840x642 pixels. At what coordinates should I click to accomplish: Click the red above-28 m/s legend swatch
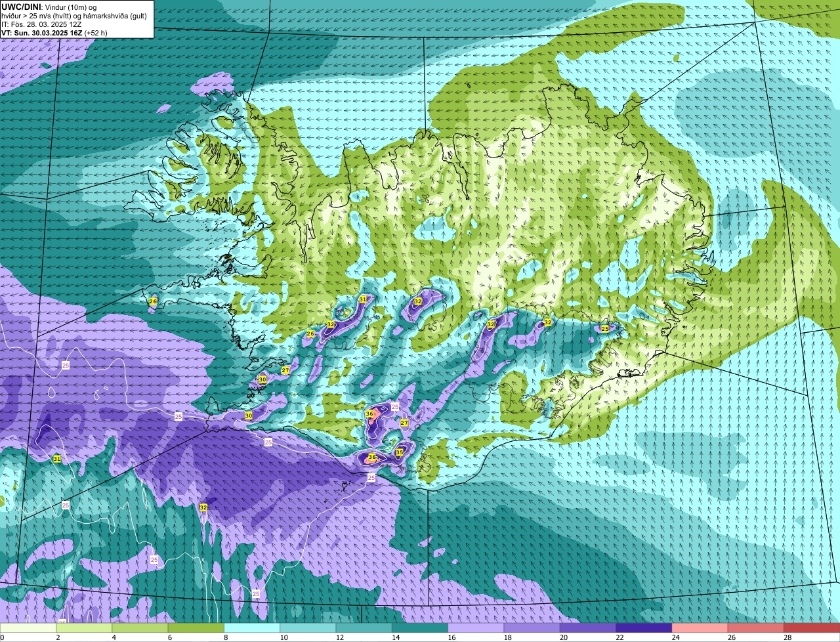coord(812,628)
